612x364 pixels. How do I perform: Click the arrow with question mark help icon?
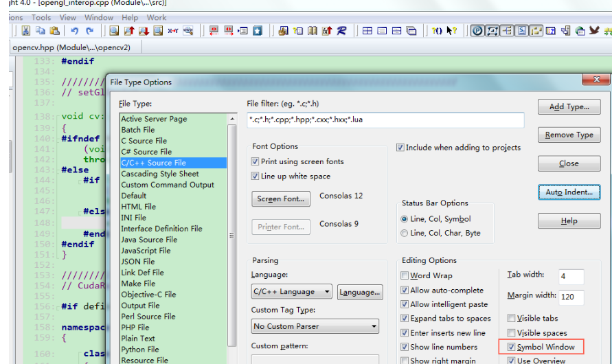(452, 31)
